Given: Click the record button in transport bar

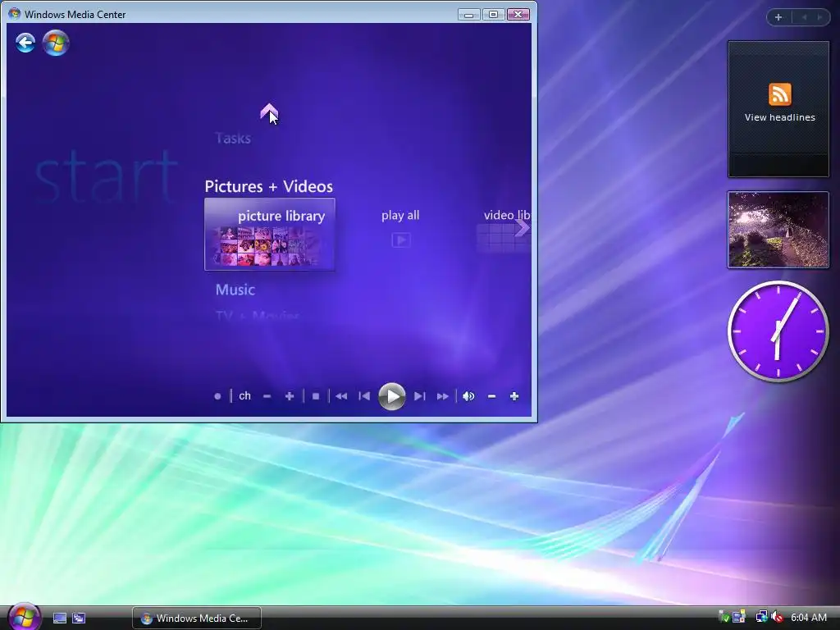Looking at the screenshot, I should (x=217, y=396).
